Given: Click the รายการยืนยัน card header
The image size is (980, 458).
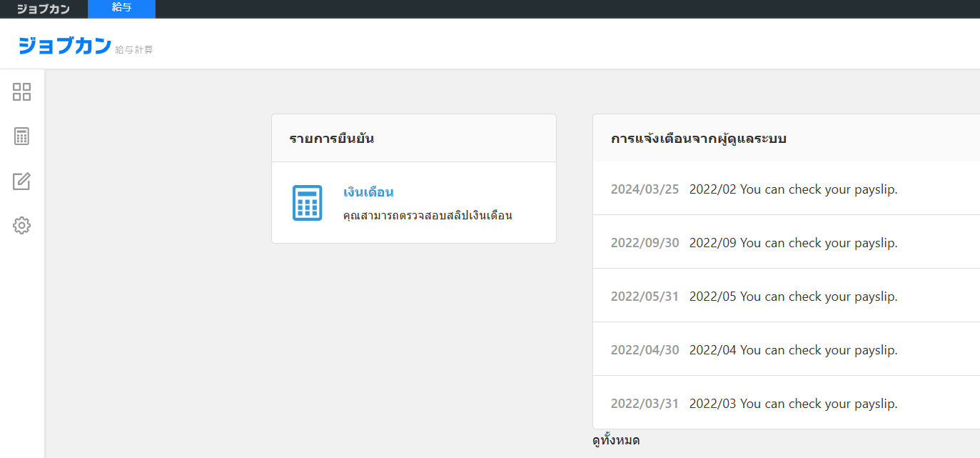Looking at the screenshot, I should 332,139.
